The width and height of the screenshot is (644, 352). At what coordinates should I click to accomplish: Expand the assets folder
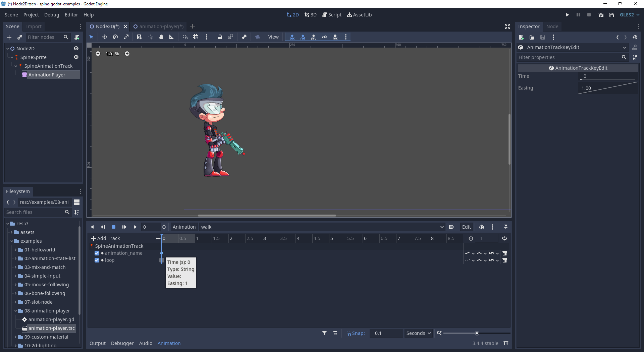pos(12,232)
